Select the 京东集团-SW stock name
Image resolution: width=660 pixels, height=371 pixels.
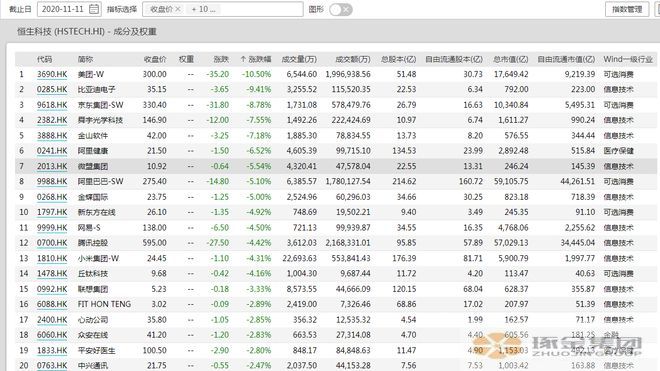100,105
